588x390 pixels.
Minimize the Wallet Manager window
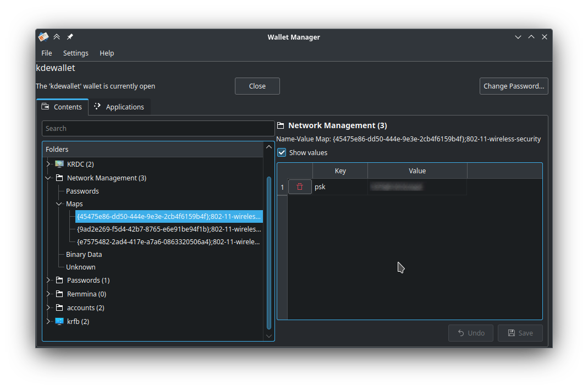coord(518,37)
